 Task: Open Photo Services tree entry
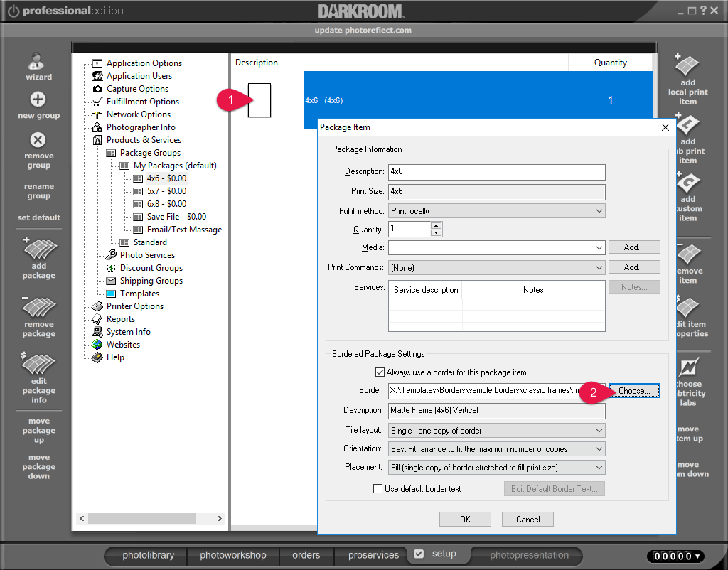tap(147, 255)
